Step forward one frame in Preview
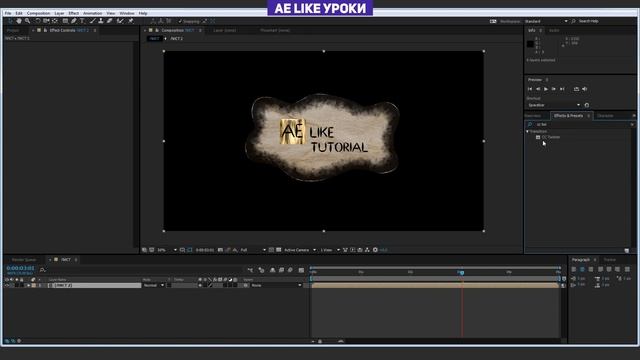The width and height of the screenshot is (640, 360). pyautogui.click(x=553, y=89)
